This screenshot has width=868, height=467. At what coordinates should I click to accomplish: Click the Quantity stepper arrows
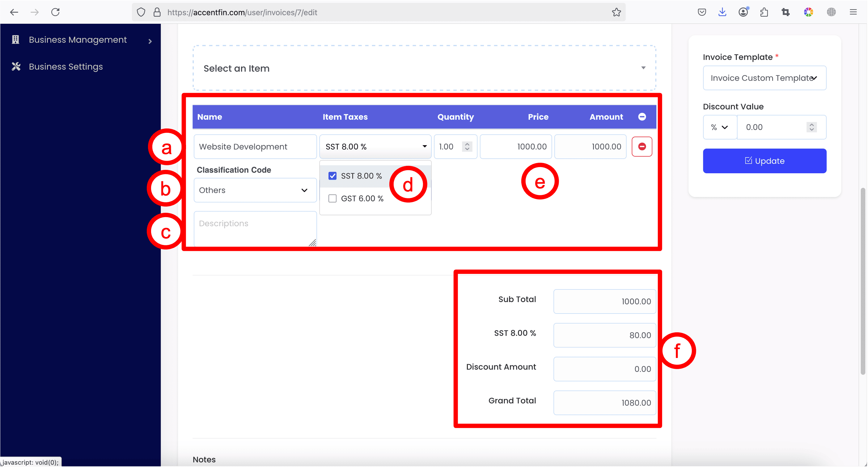pyautogui.click(x=467, y=146)
